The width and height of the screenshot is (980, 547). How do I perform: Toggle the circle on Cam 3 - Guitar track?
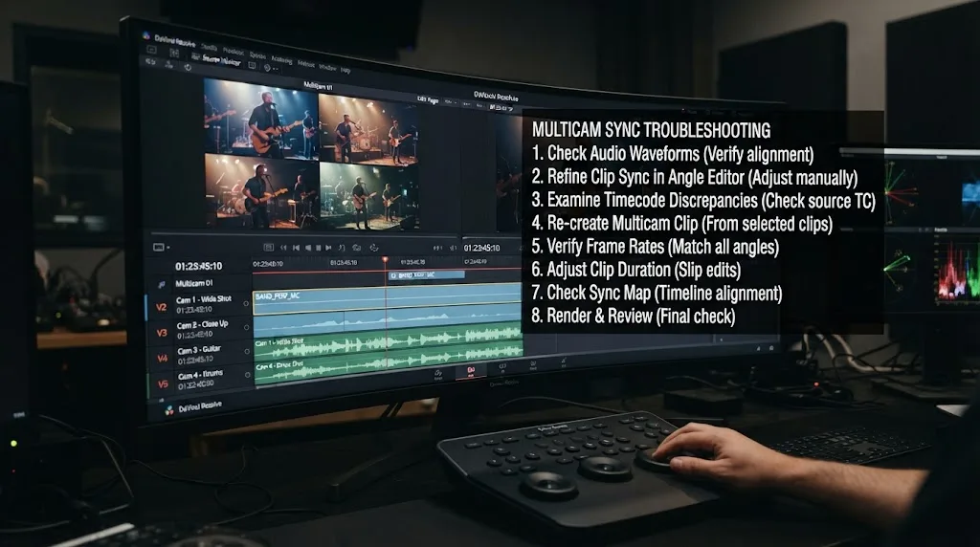[247, 352]
